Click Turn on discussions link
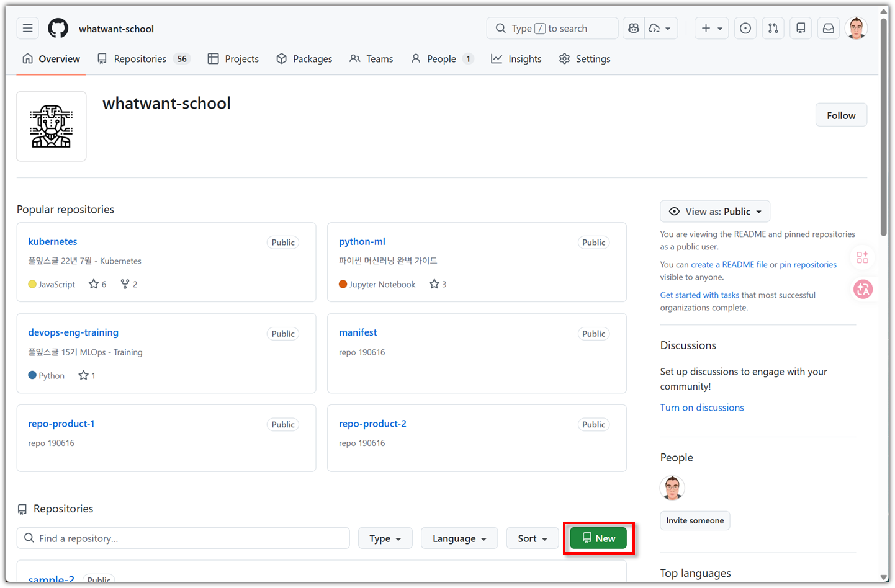This screenshot has height=588, width=895. pos(702,408)
